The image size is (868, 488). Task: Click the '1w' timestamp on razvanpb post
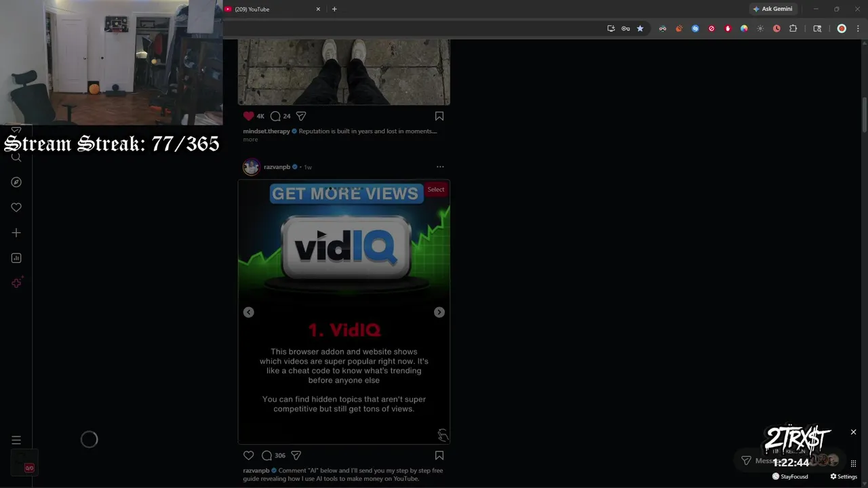308,167
